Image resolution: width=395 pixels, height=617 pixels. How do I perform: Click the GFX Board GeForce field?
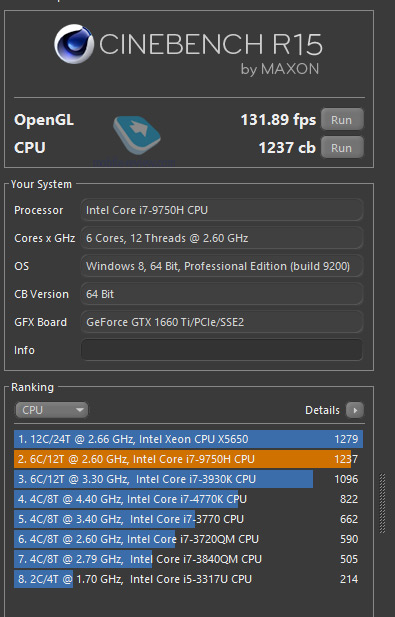(222, 322)
